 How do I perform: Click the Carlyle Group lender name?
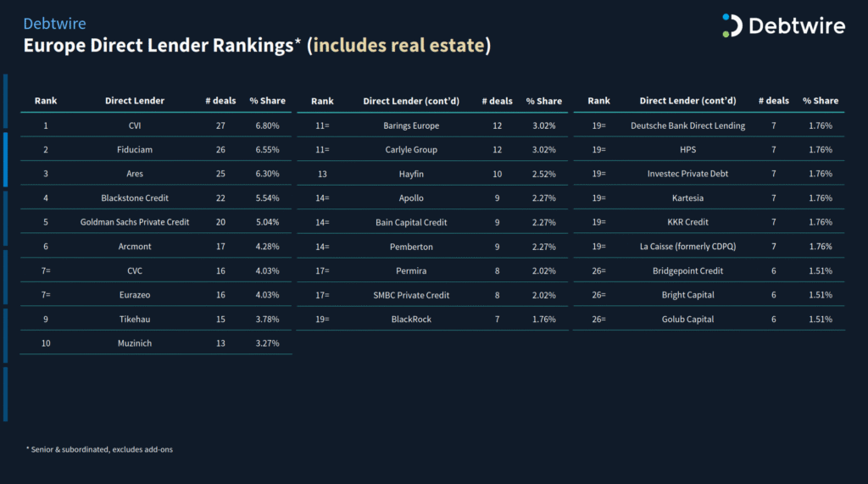[411, 149]
